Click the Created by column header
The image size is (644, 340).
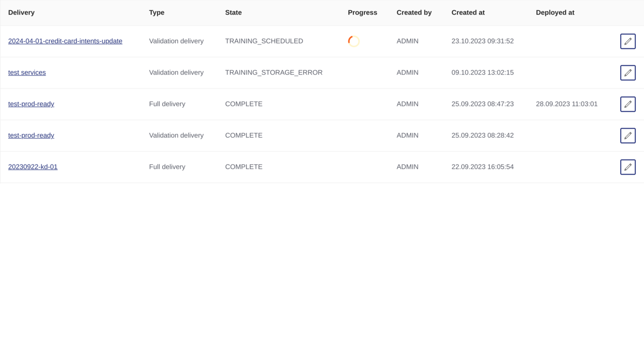click(414, 13)
